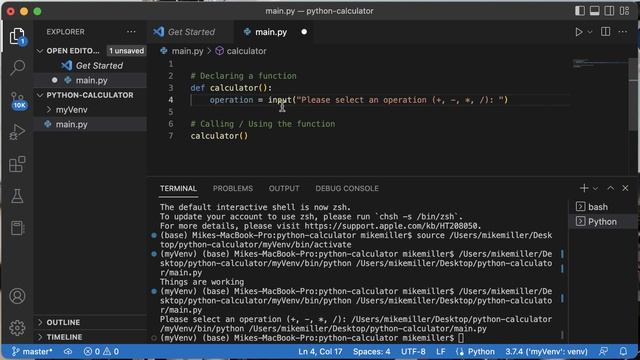Click the support.apple.com link in terminal
The image size is (640, 360).
(x=392, y=226)
